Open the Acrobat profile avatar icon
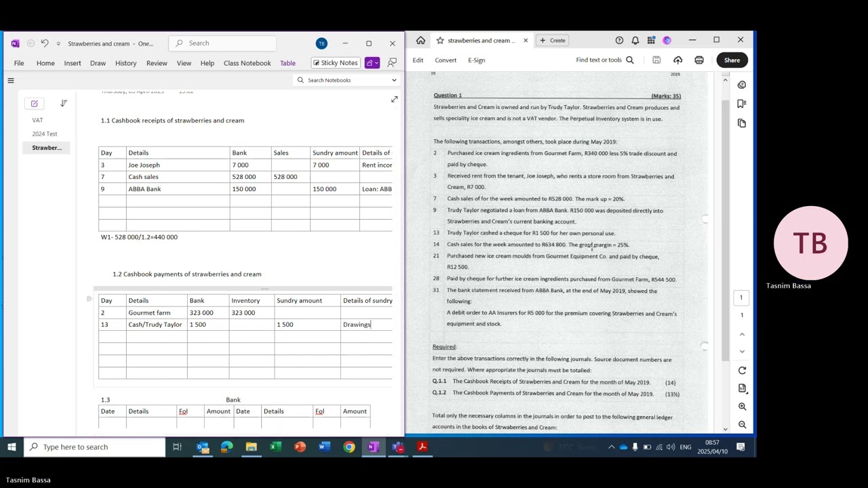The height and width of the screenshot is (488, 868). coord(667,41)
